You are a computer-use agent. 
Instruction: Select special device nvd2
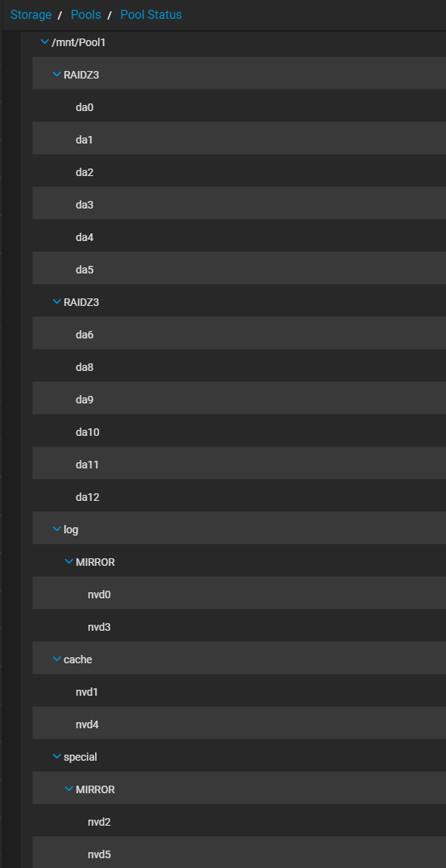click(x=238, y=822)
